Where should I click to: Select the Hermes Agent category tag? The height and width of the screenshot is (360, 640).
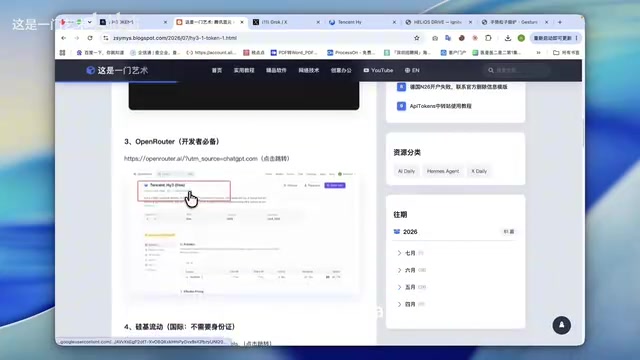pos(443,171)
